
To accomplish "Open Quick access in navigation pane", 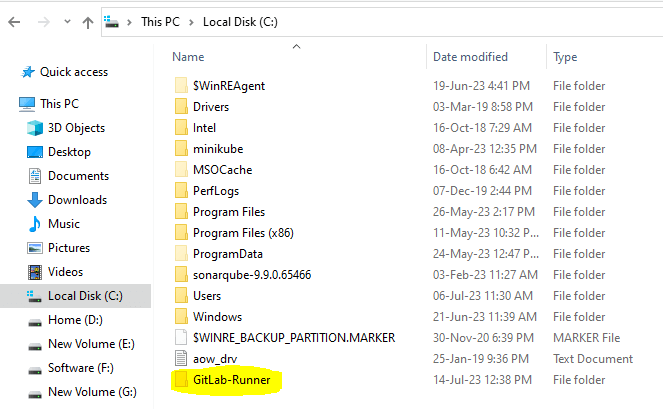I will (x=74, y=72).
